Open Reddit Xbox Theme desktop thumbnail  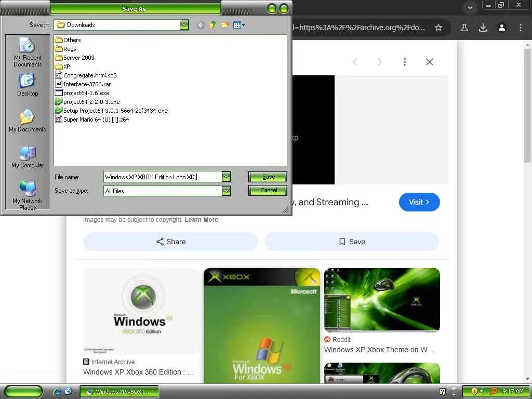[382, 300]
